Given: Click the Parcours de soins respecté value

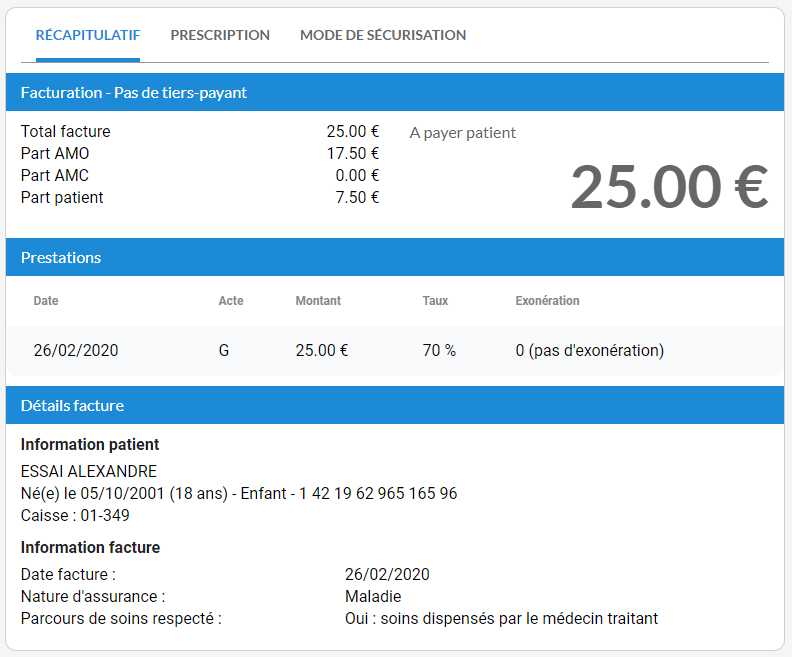Looking at the screenshot, I should click(x=501, y=618).
